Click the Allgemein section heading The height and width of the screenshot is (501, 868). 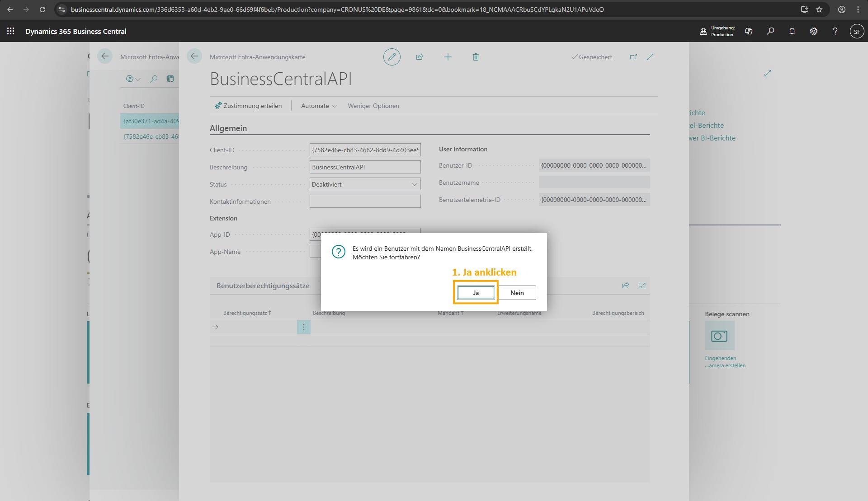[x=228, y=128]
